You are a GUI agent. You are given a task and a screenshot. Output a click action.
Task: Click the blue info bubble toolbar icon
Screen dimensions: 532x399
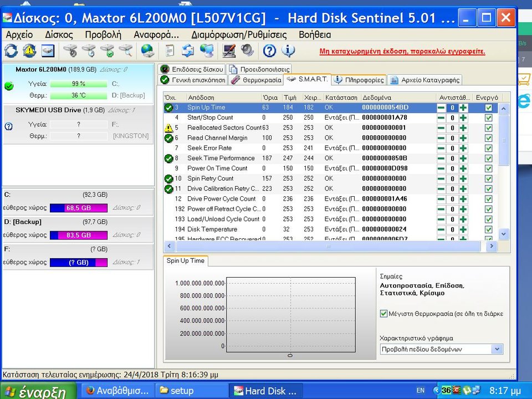pyautogui.click(x=288, y=51)
